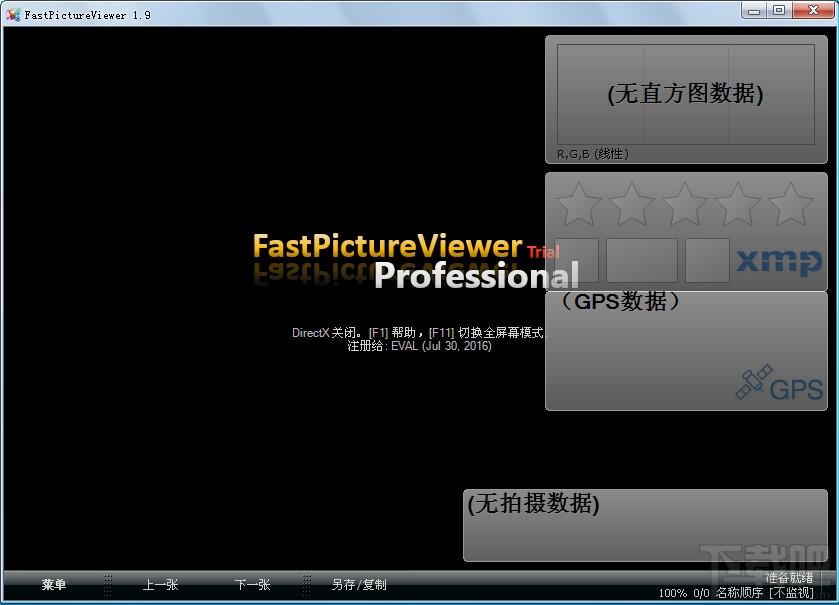Click the （GPS数据） label
The image size is (839, 605).
(x=621, y=301)
